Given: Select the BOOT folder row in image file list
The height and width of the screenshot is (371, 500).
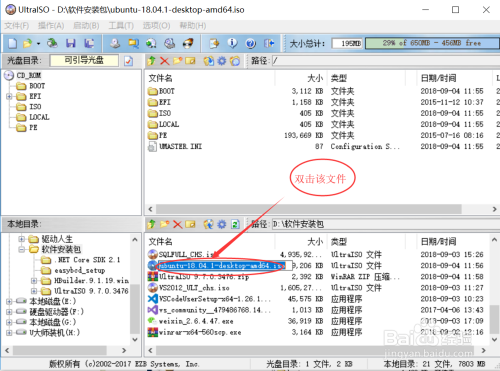Looking at the screenshot, I should pos(322,91).
